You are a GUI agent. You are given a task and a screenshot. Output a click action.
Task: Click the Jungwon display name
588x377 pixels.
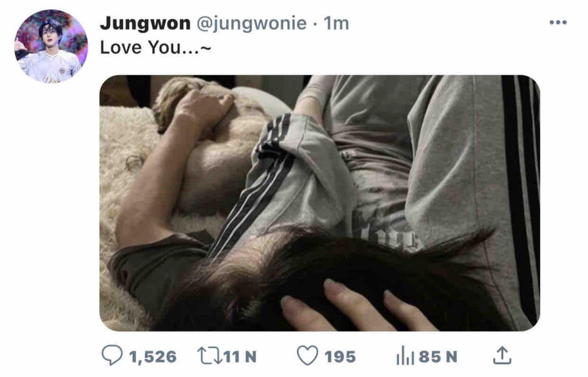pyautogui.click(x=145, y=23)
